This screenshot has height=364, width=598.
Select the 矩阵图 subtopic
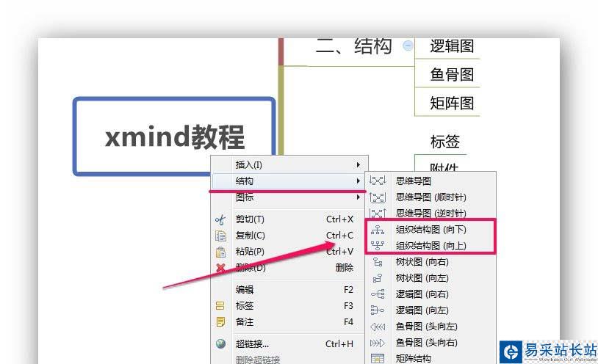452,103
